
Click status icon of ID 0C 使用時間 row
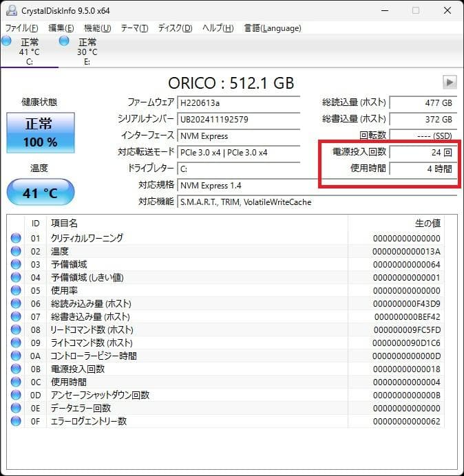pos(16,382)
